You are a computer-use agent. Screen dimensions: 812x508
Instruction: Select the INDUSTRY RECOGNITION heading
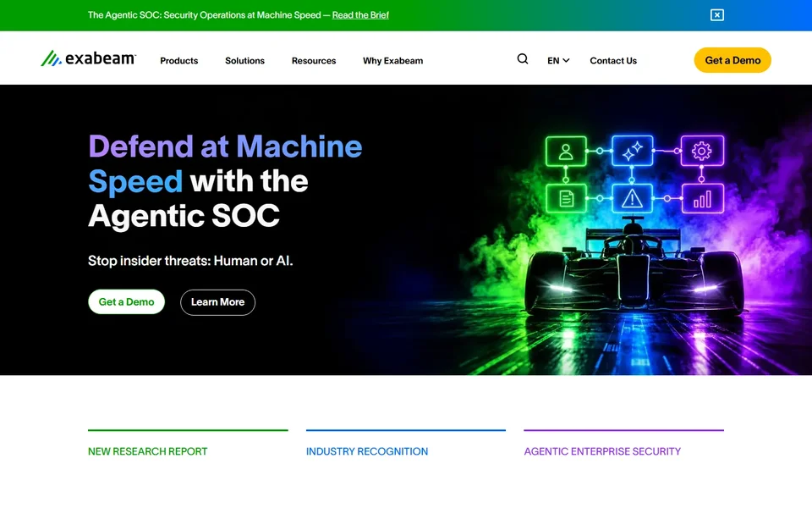(x=366, y=451)
